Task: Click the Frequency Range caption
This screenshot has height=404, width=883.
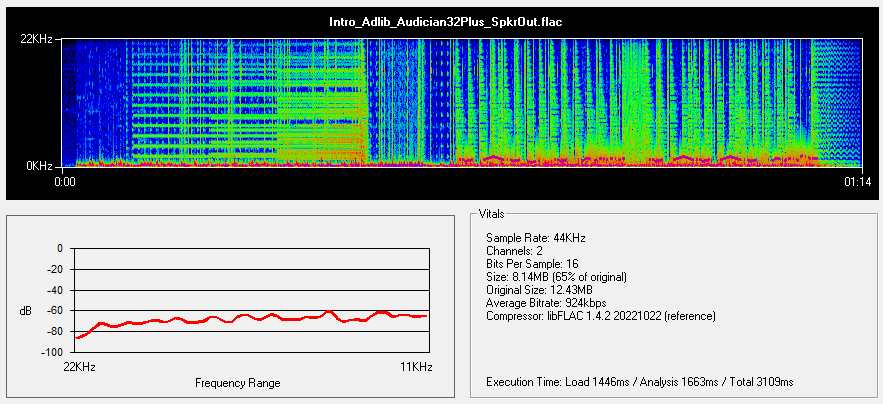Action: pyautogui.click(x=237, y=383)
